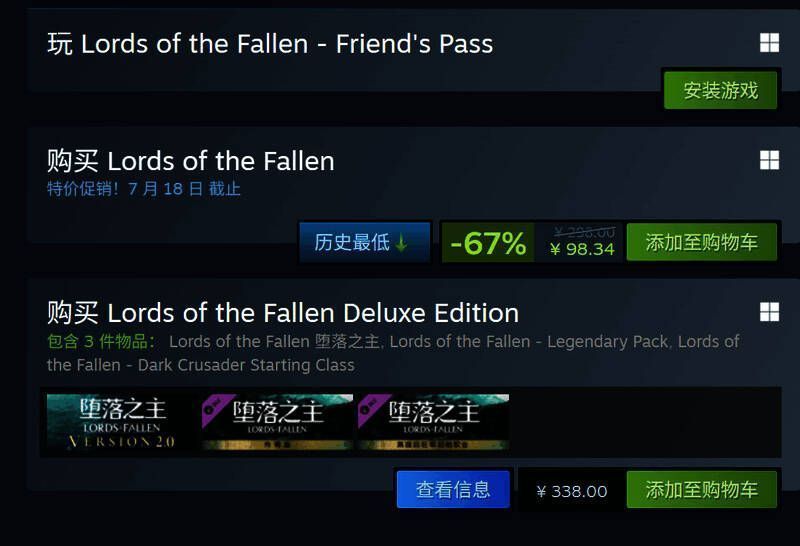This screenshot has height=546, width=800.
Task: Click Windows platform icon beside 购买 Lords of the Fallen
Action: coord(769,160)
